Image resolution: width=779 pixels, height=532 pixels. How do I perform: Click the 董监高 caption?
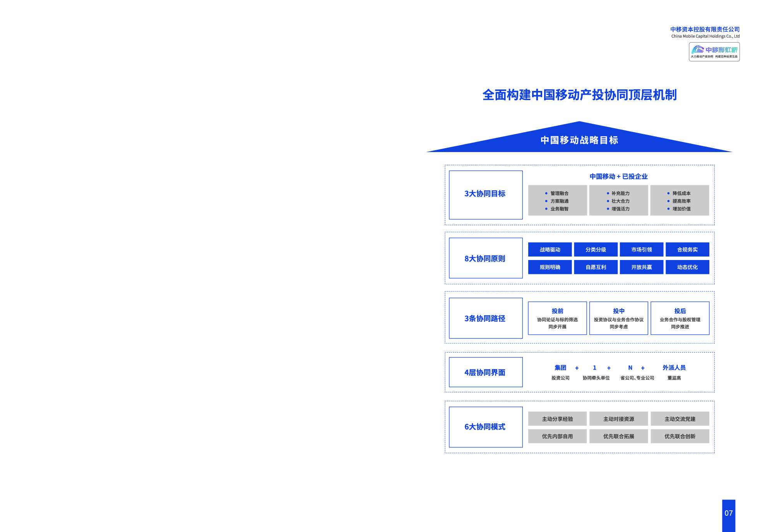pyautogui.click(x=674, y=378)
